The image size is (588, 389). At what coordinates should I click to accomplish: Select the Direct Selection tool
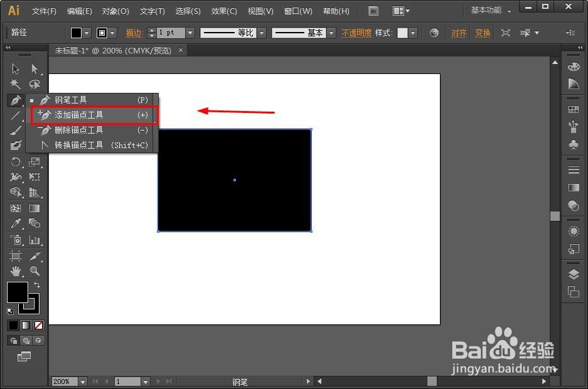[x=35, y=69]
